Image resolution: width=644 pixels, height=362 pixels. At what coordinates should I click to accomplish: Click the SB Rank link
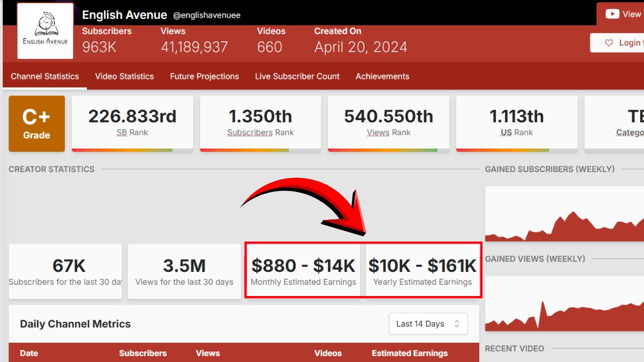[122, 132]
